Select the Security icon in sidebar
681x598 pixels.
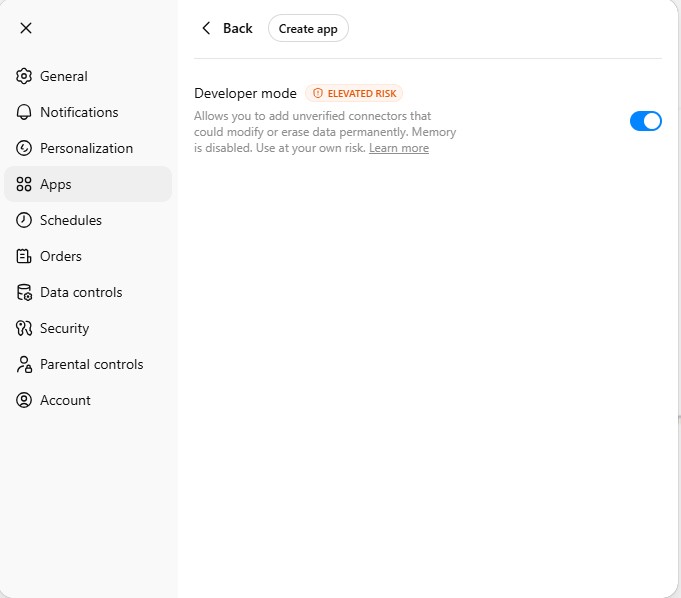[x=24, y=328]
